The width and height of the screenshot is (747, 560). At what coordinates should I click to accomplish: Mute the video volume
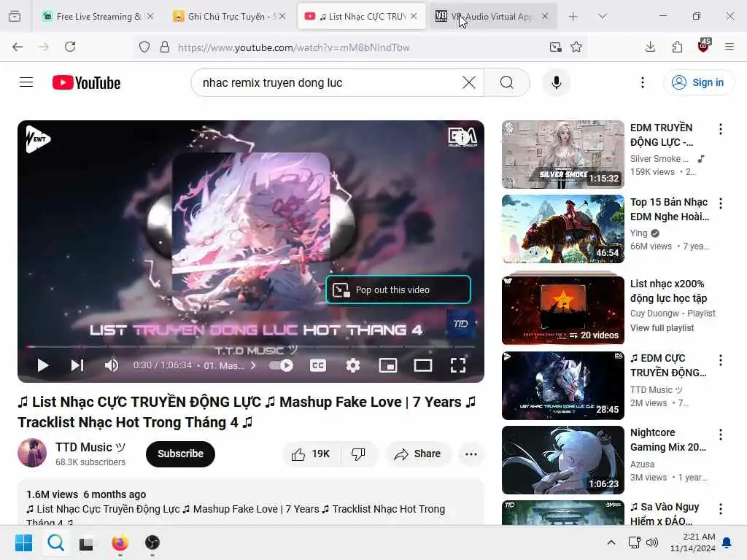point(112,365)
